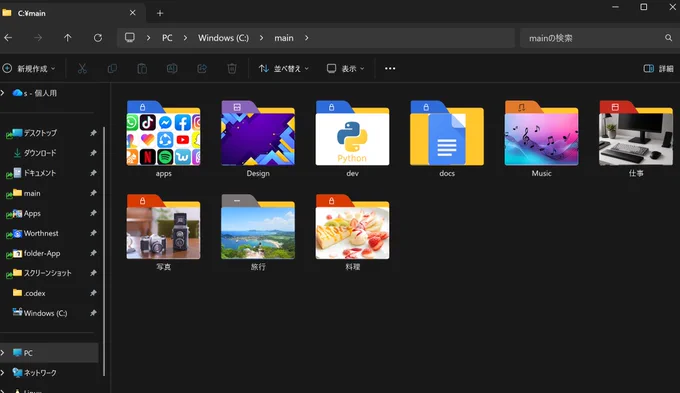The image size is (680, 393).
Task: Click the Rename icon in toolbar
Action: [x=172, y=69]
